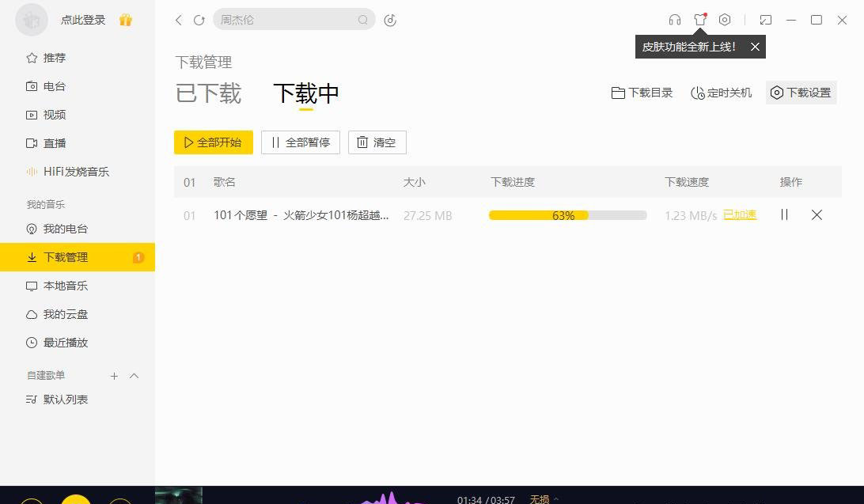Open the hexagon settings icon in title bar
This screenshot has height=504, width=864.
point(725,20)
